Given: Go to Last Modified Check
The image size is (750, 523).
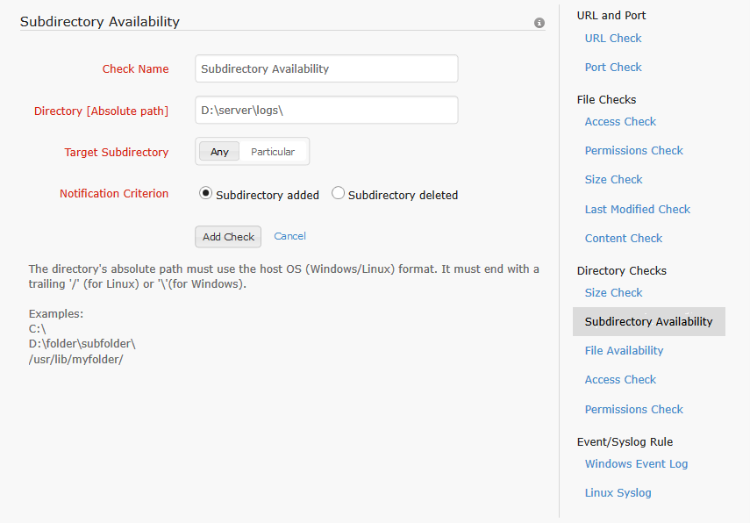Looking at the screenshot, I should coord(637,209).
